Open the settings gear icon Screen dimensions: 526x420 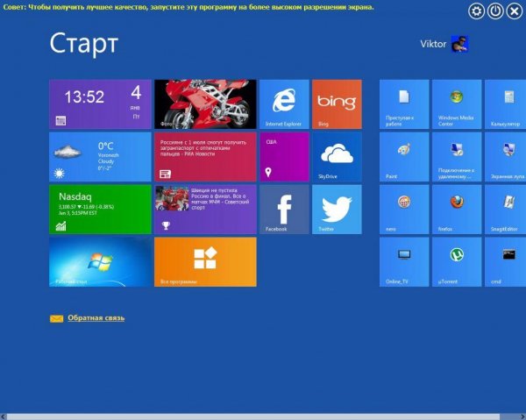coord(476,11)
